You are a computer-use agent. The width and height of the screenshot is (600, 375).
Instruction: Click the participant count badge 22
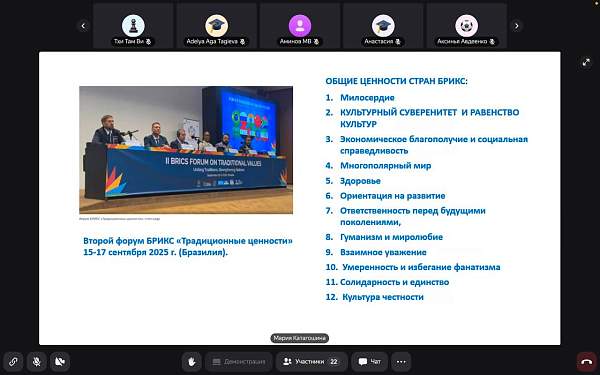point(334,362)
